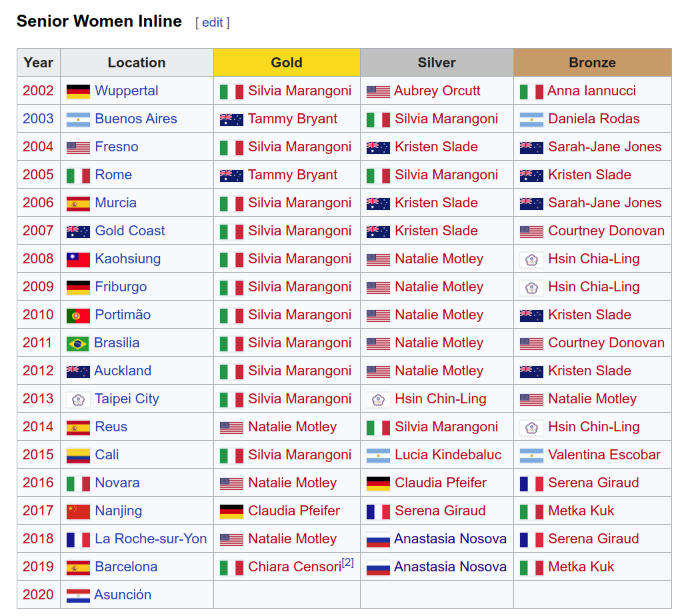Open the Chiara Censori link
The width and height of the screenshot is (680, 616).
point(294,567)
